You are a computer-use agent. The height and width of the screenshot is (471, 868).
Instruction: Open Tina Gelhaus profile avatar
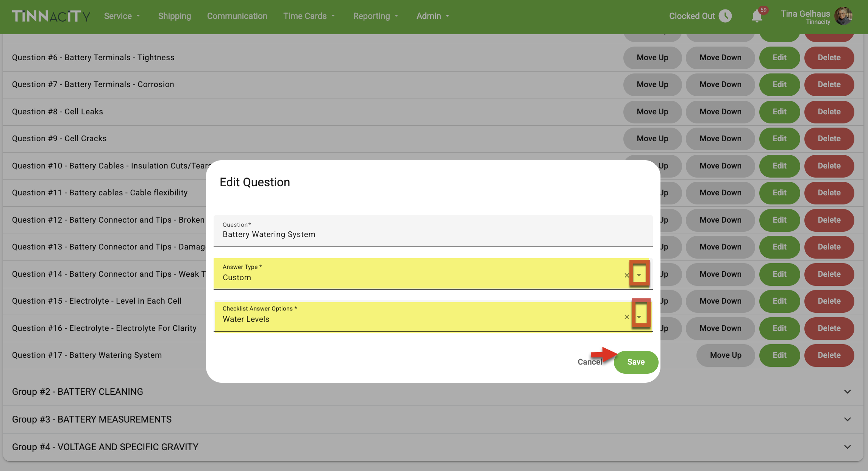[843, 16]
